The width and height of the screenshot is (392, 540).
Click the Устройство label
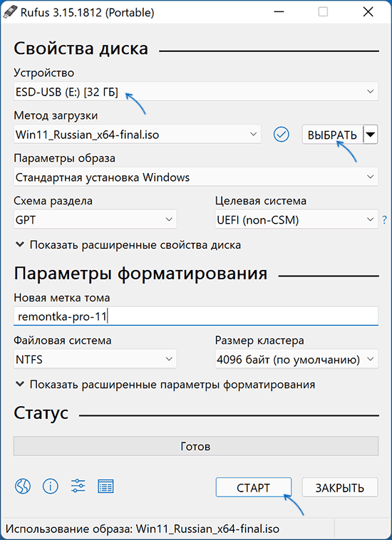click(43, 73)
